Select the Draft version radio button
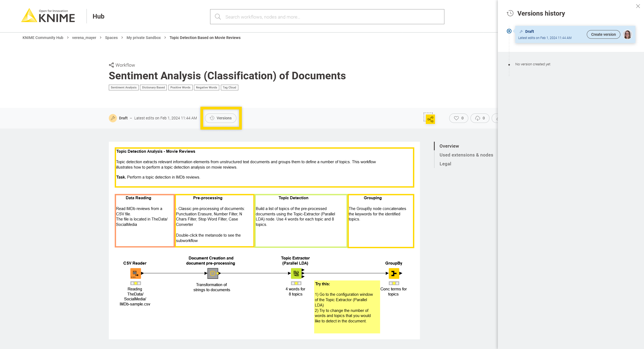 509,31
